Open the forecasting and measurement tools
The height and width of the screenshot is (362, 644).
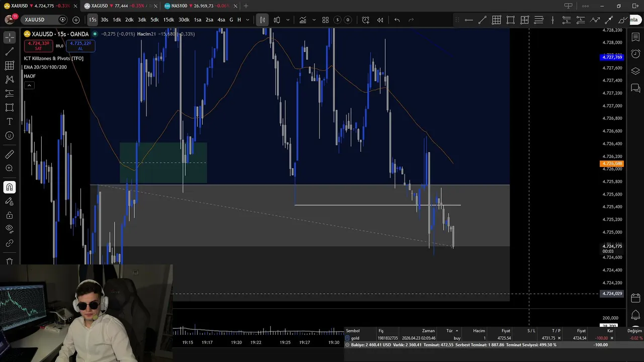pyautogui.click(x=10, y=94)
